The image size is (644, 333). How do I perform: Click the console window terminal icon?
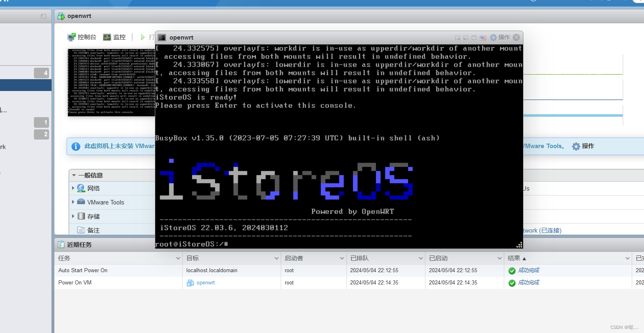(x=162, y=38)
